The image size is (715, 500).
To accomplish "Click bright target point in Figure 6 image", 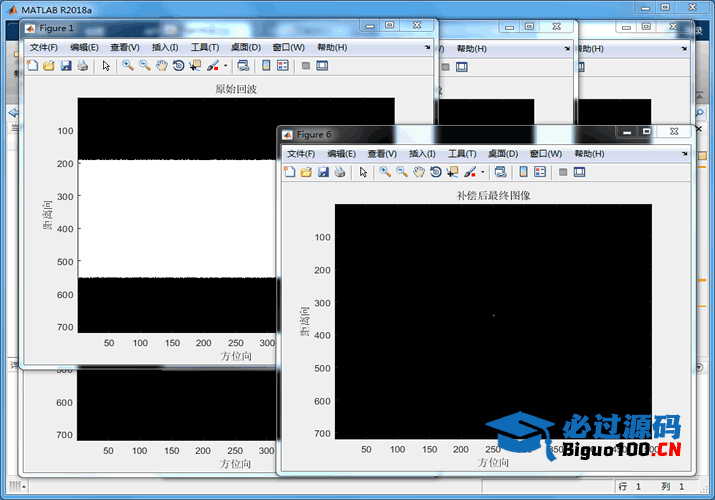I will tap(493, 315).
